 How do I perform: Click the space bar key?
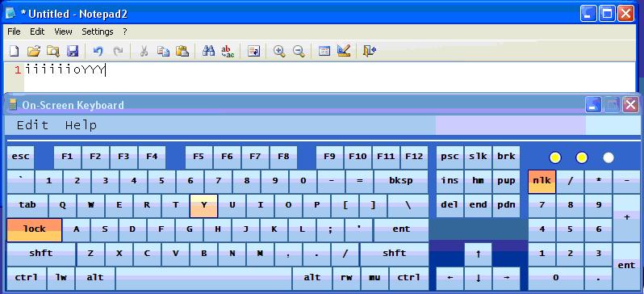(x=203, y=279)
